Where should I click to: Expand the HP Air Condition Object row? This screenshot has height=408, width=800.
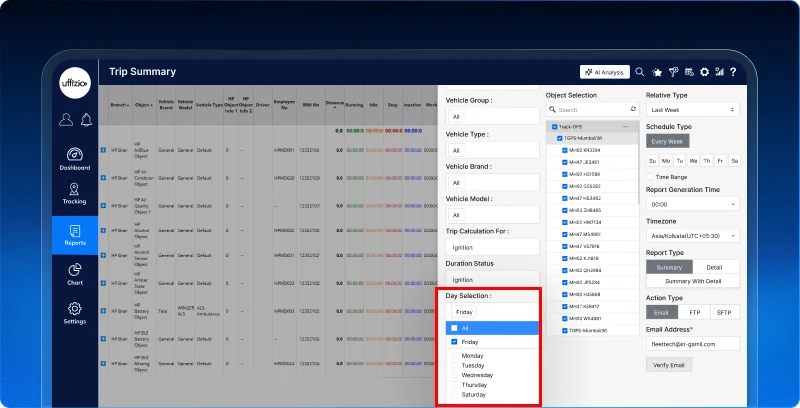click(x=104, y=178)
